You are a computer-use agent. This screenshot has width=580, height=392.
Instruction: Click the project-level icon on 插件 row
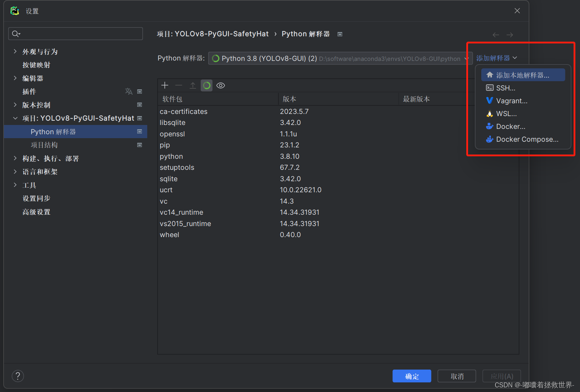coord(140,92)
